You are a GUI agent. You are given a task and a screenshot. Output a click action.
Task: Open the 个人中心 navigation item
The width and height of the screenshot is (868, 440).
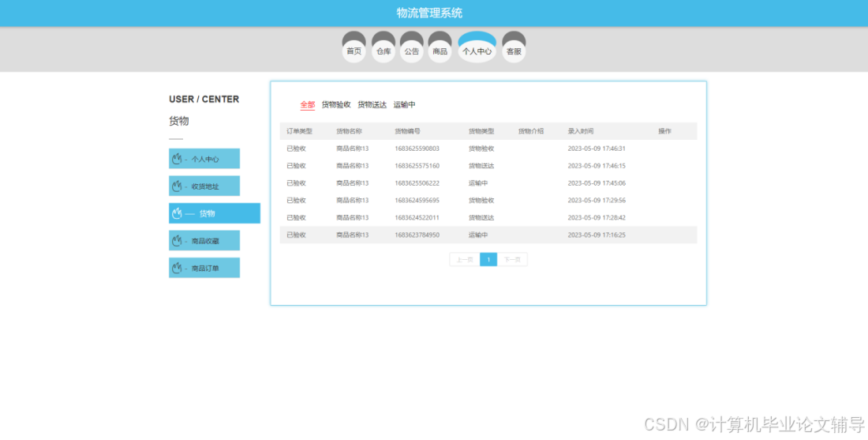477,47
